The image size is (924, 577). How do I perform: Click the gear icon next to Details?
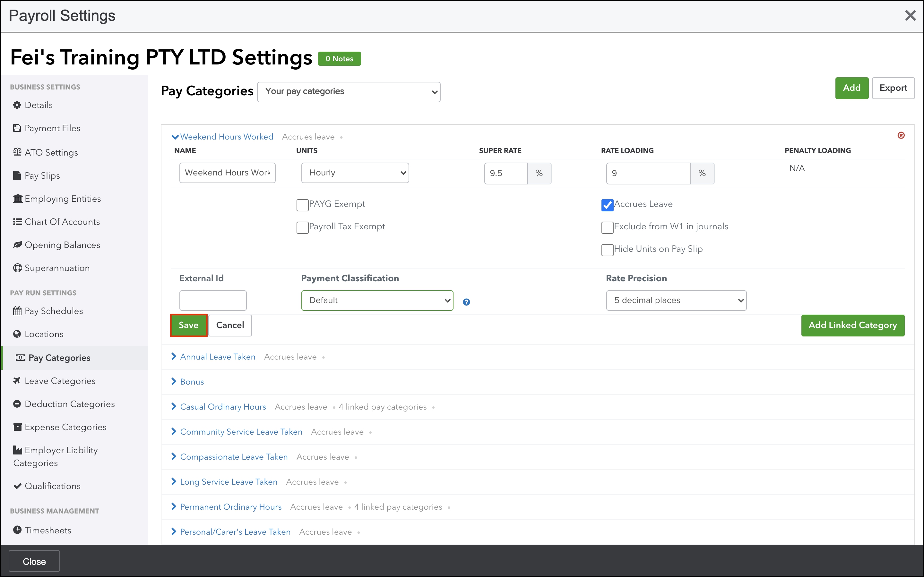click(17, 105)
